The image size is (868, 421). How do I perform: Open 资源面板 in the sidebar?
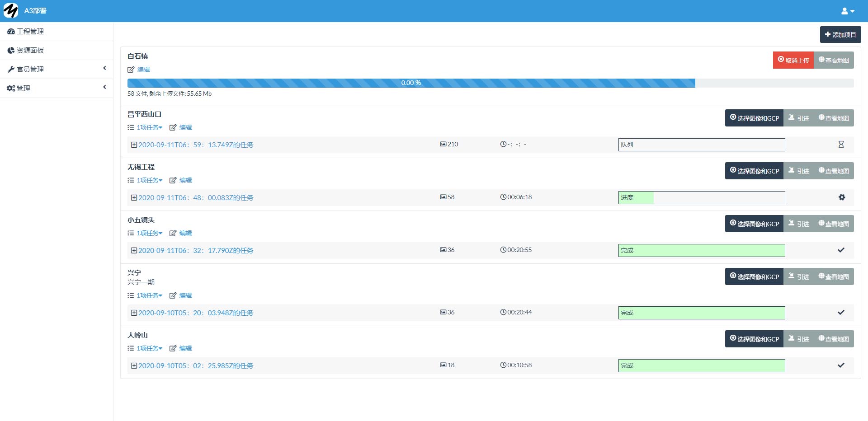pos(30,50)
